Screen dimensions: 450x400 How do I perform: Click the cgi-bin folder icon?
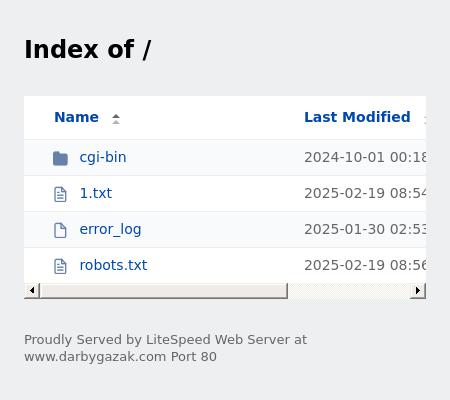tap(60, 158)
